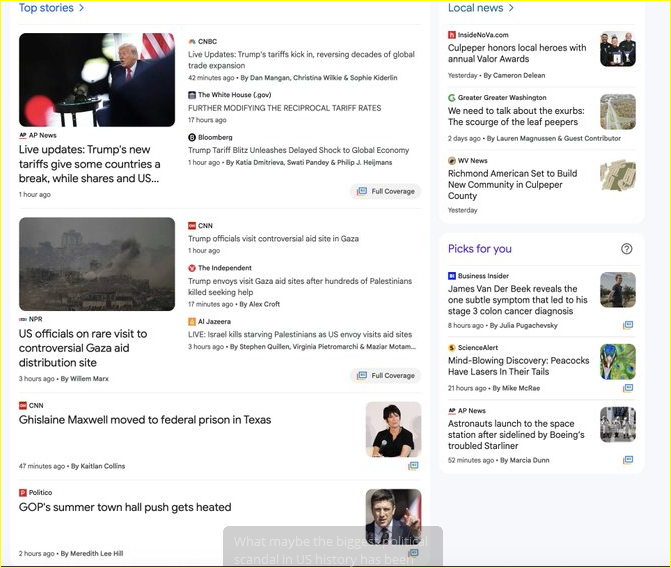671x568 pixels.
Task: Click the Gaza smoke photo thumbnail
Action: tap(97, 264)
